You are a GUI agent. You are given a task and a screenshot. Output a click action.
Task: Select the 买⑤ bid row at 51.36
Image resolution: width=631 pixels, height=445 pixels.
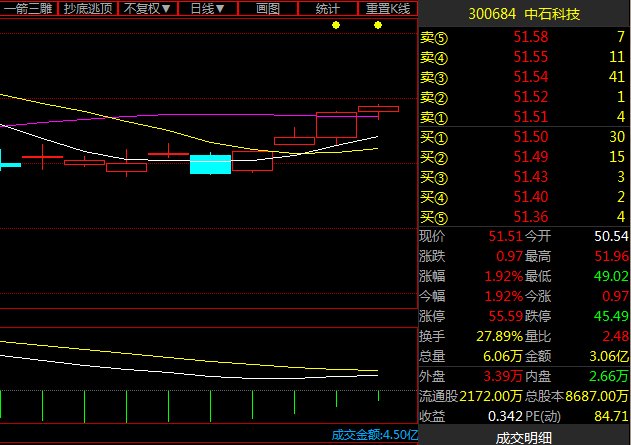(x=524, y=217)
